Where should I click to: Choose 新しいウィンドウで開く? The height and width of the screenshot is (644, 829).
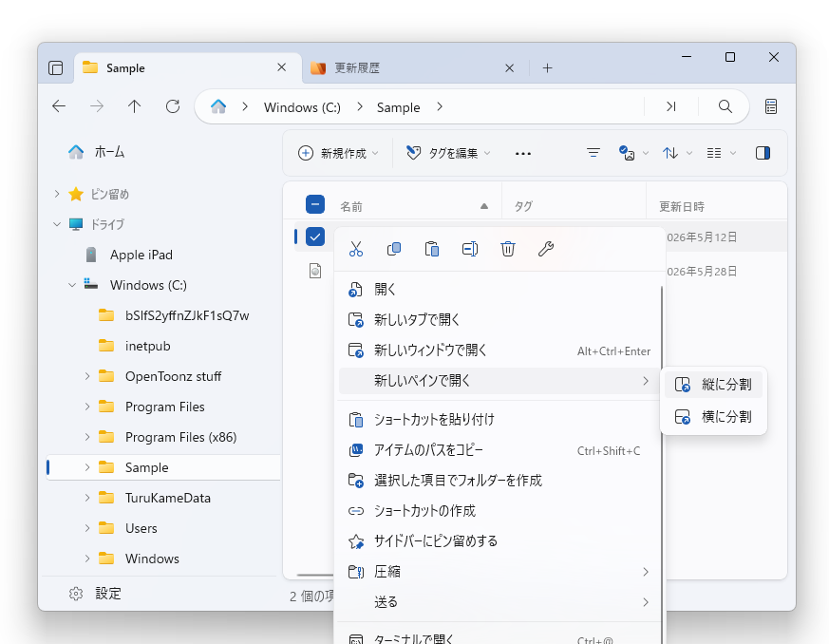[x=499, y=350]
